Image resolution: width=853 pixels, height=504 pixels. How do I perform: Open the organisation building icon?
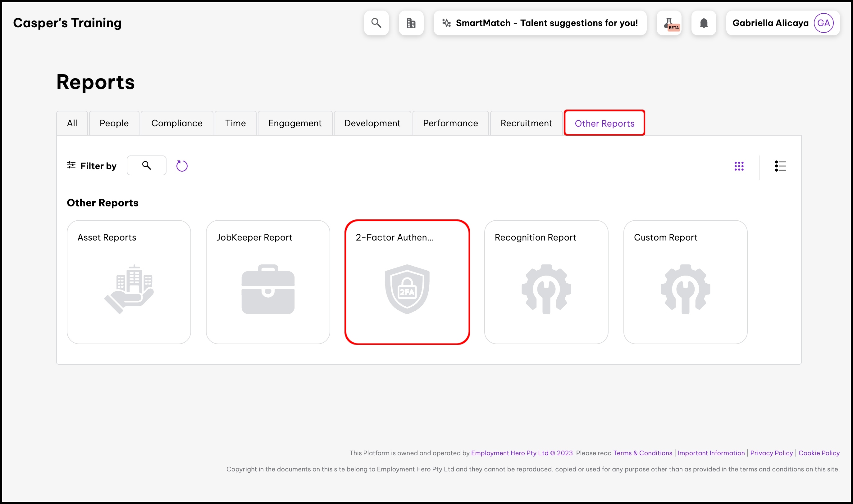411,23
